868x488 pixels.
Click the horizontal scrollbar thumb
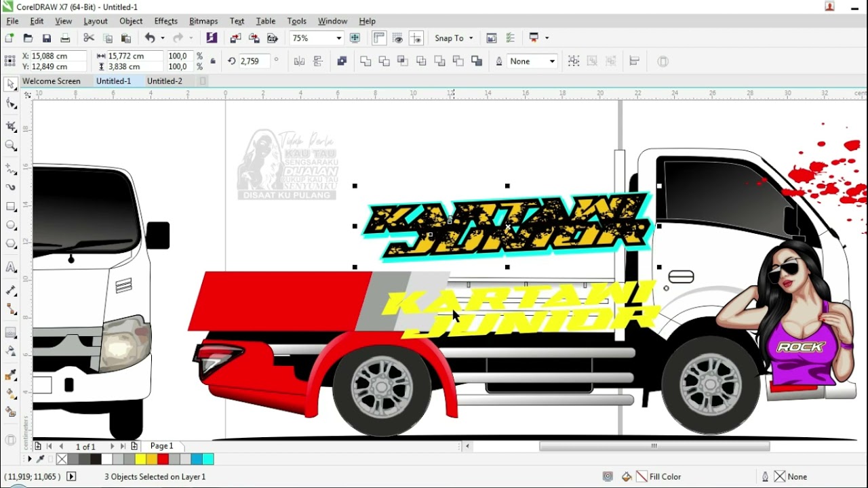point(654,446)
